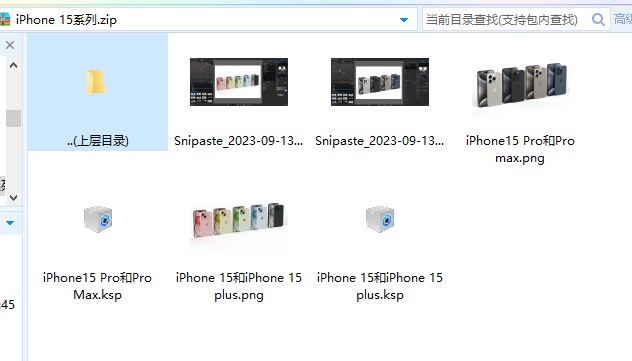This screenshot has width=632, height=361.
Task: Click the left panel scroll down arrow
Action: tap(13, 198)
